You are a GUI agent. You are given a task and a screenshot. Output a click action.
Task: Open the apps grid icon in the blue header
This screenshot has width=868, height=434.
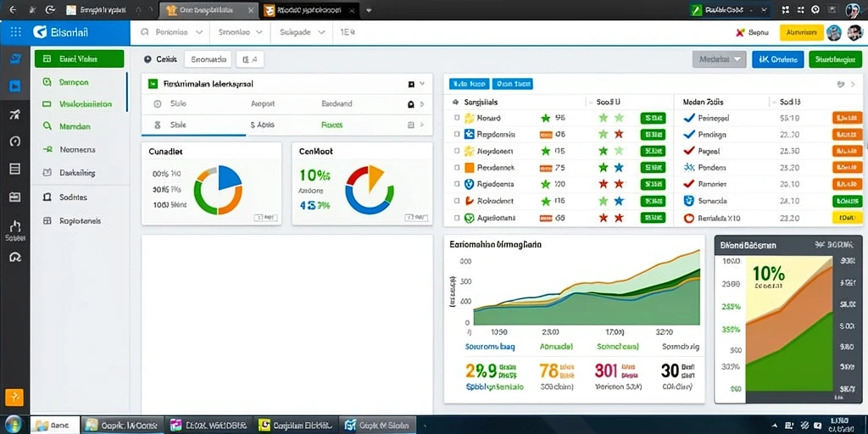16,32
